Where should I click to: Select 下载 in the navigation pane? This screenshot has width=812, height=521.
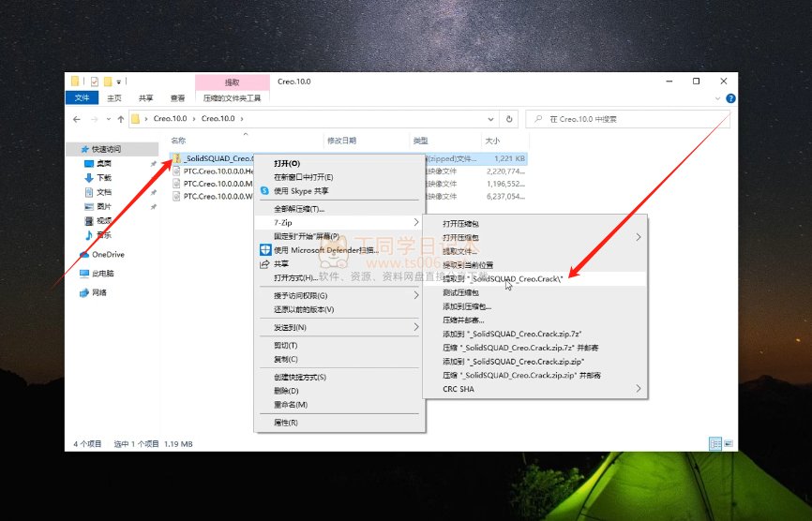(x=104, y=178)
